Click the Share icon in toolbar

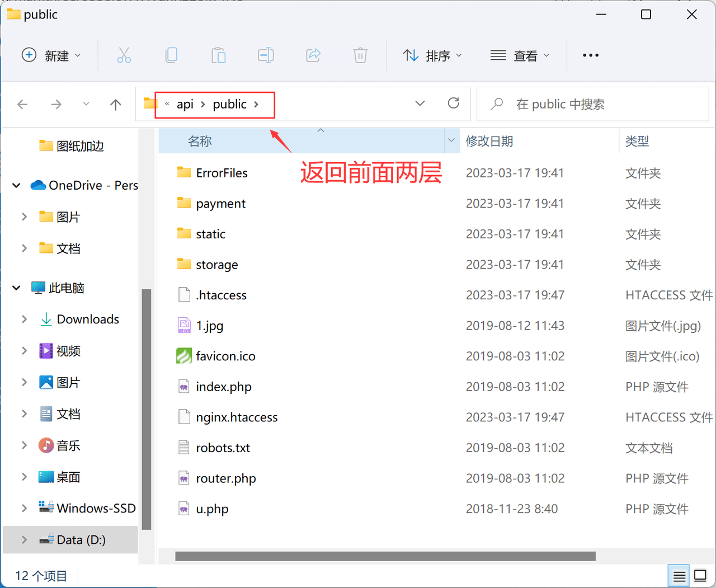point(313,55)
